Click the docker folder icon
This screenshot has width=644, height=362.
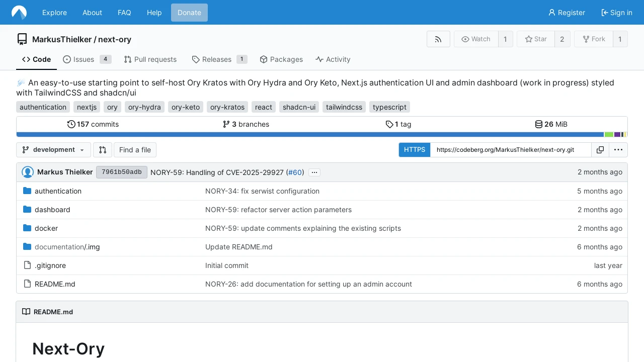coord(27,228)
